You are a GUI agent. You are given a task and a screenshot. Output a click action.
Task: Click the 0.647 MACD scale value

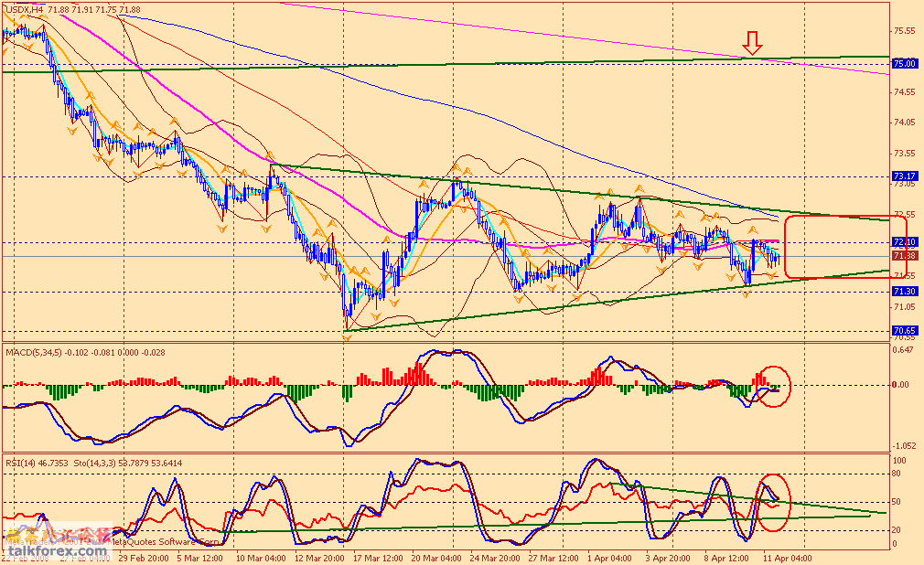[x=904, y=350]
